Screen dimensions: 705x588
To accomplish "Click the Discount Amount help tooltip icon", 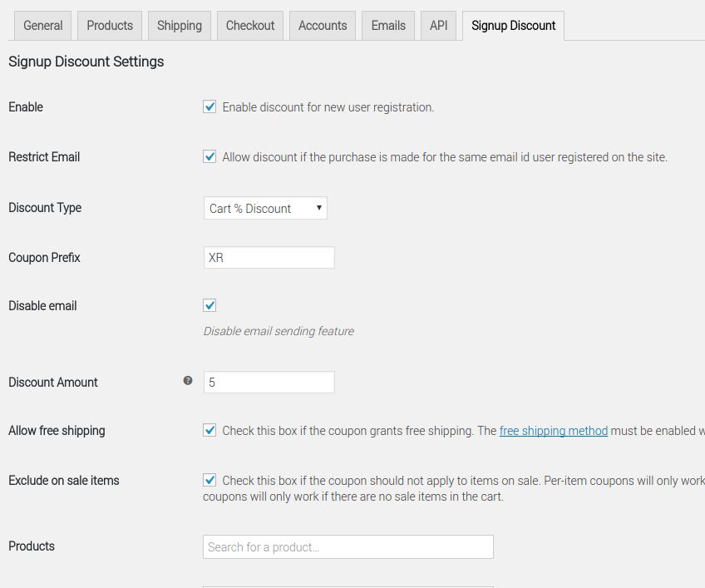I will (188, 381).
